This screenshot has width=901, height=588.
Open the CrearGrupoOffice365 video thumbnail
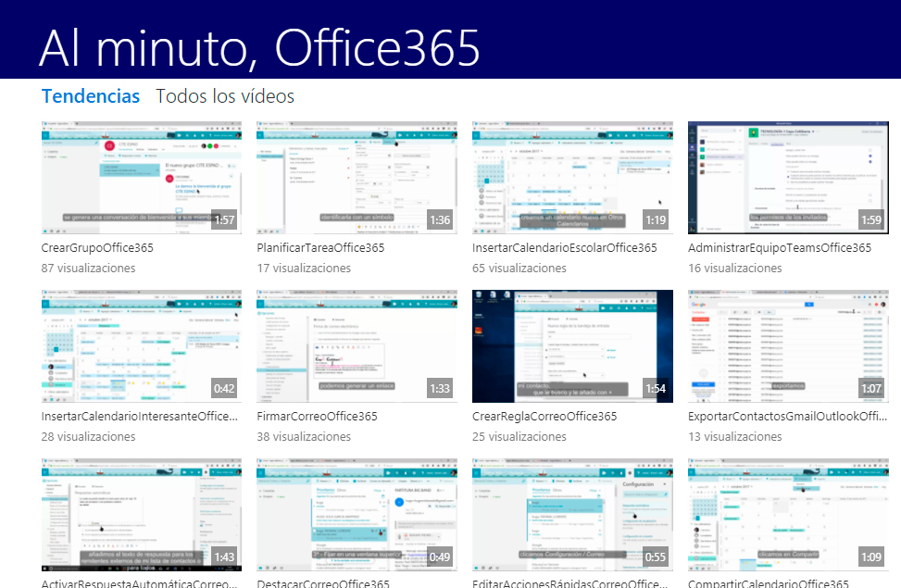coord(142,178)
